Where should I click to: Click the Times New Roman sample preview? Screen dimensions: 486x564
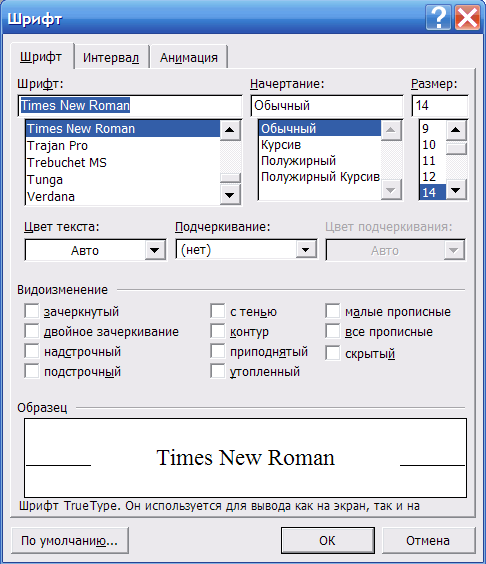click(x=245, y=458)
